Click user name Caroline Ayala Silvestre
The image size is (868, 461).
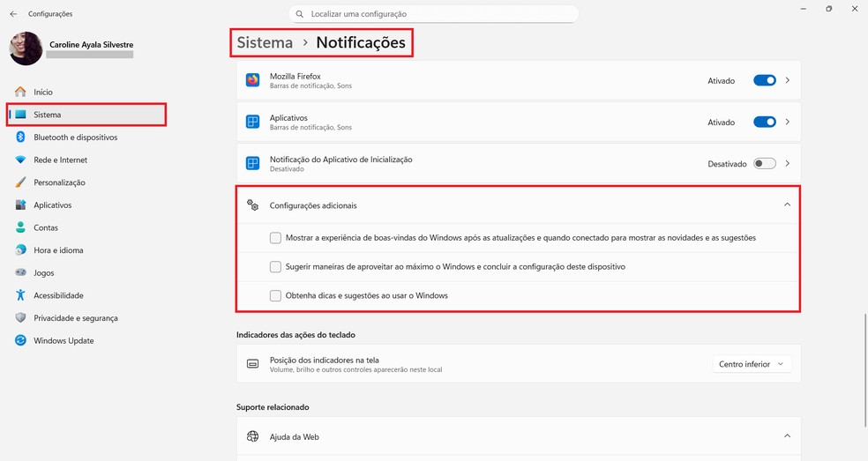coord(92,45)
